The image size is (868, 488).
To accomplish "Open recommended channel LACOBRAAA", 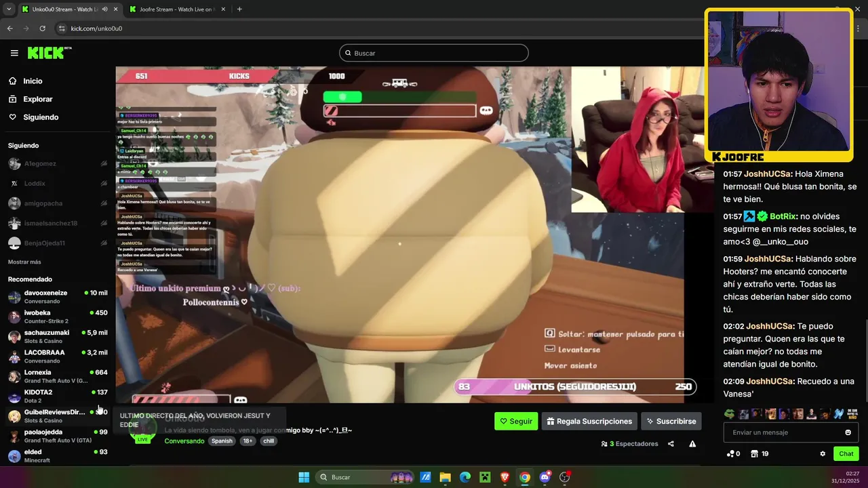I will click(57, 357).
